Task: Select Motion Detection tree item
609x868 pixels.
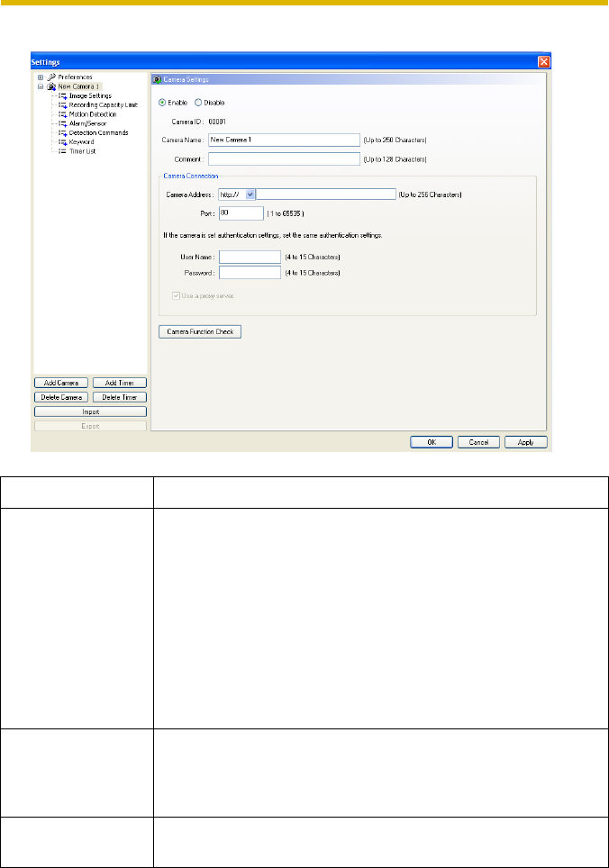Action: tap(93, 114)
